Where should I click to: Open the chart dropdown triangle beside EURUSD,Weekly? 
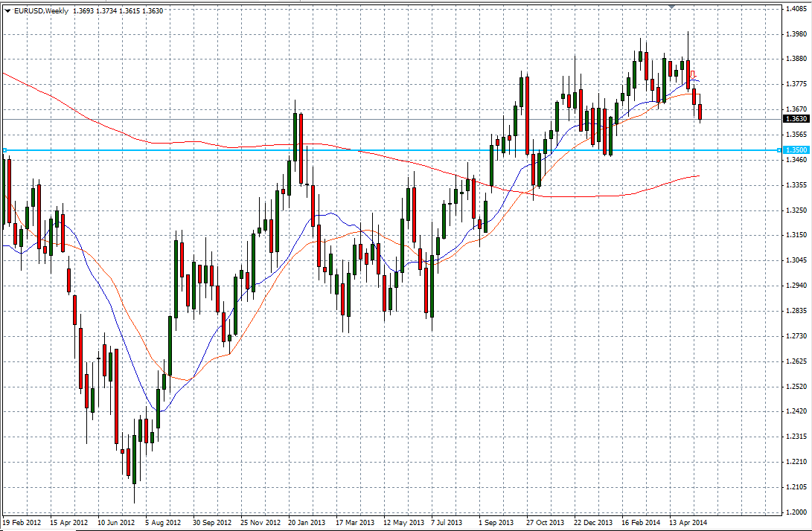[x=7, y=11]
